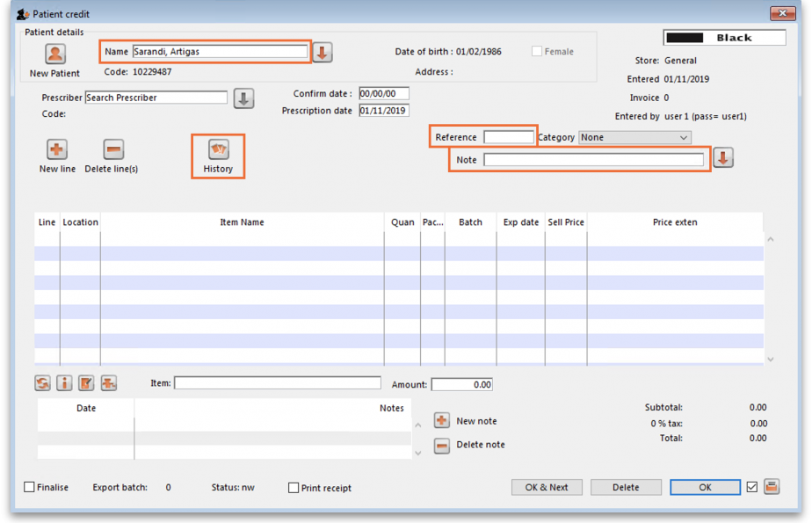
Task: Click the Sell Price column header
Action: pyautogui.click(x=566, y=222)
